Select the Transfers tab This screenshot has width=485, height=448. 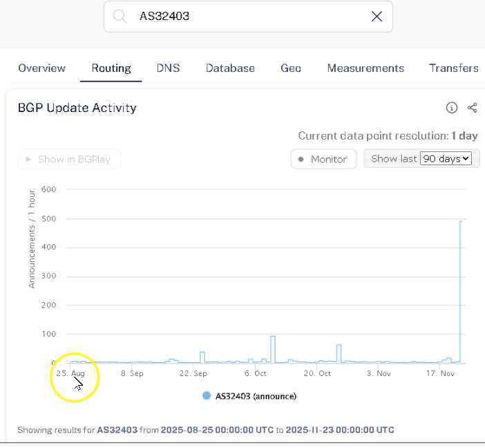[453, 68]
